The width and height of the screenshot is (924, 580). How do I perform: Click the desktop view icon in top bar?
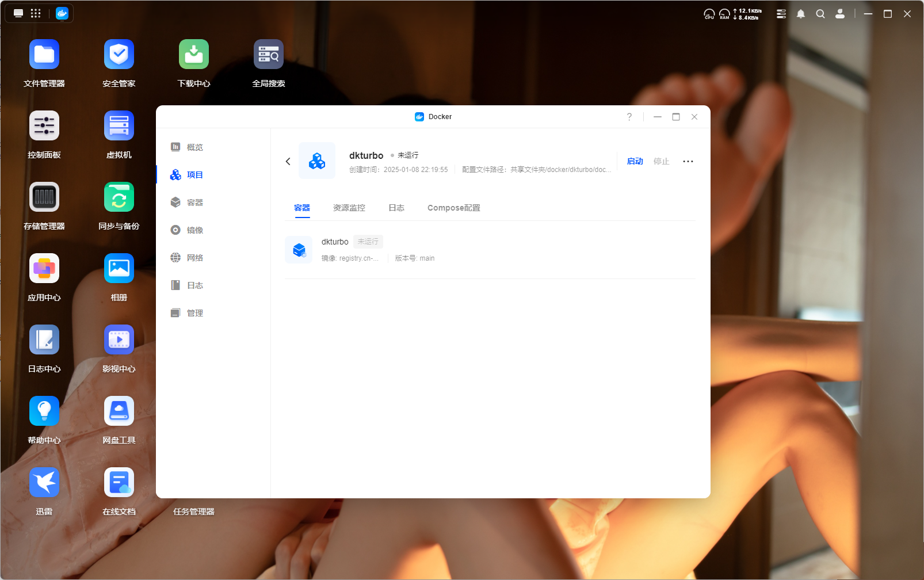coord(18,13)
